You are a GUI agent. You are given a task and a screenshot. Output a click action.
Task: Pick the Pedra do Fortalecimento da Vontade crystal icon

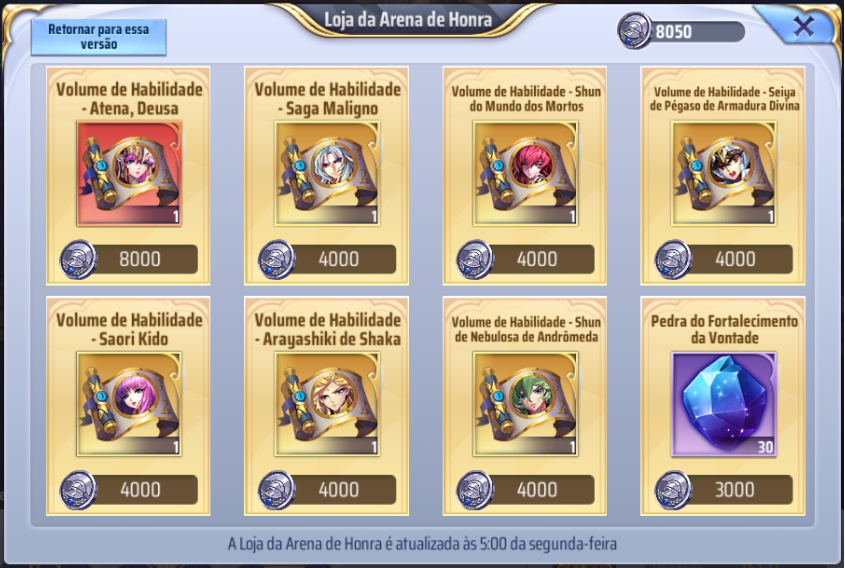[724, 404]
